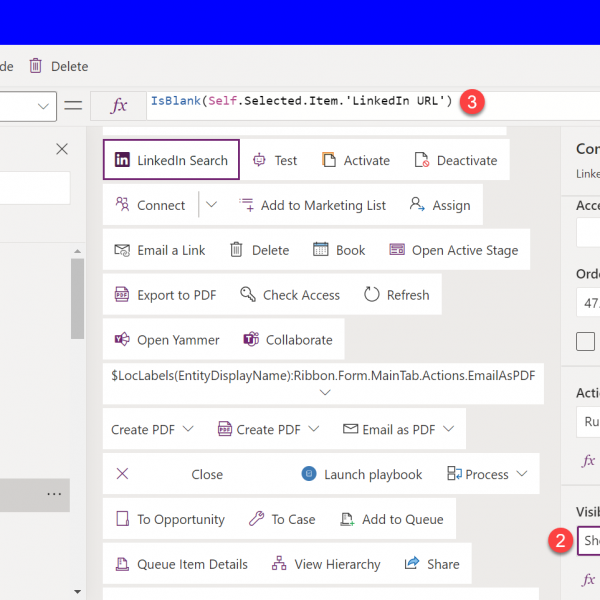
Task: Click the fx link below the Action field
Action: pos(589,460)
